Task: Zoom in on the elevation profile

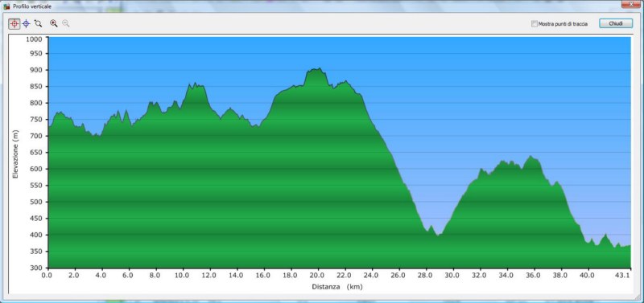Action: coord(53,23)
